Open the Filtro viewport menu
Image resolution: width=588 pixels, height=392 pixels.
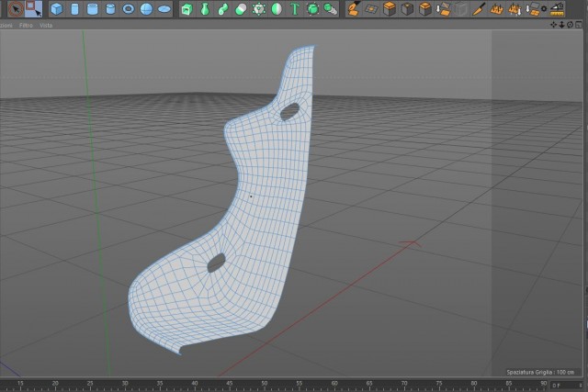(x=26, y=26)
